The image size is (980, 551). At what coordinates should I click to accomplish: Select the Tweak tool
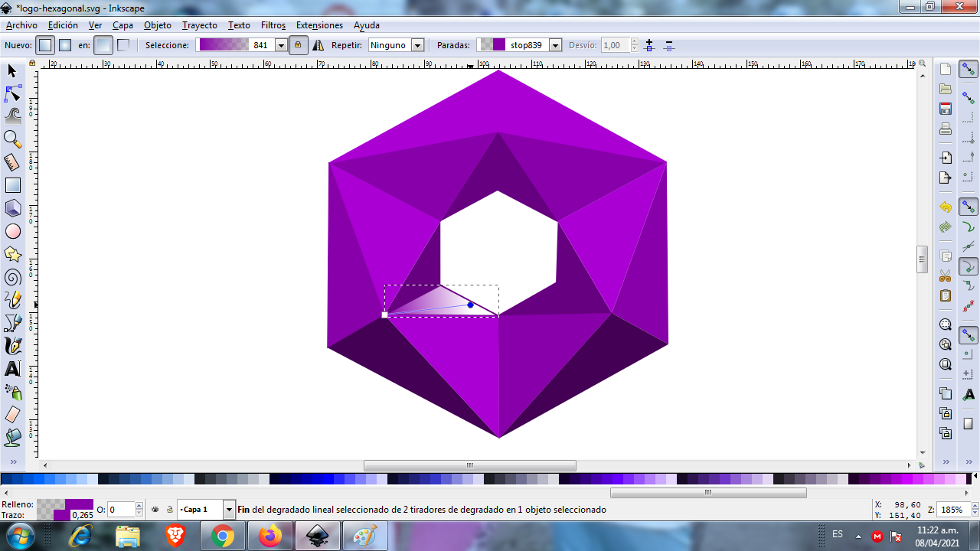tap(12, 116)
